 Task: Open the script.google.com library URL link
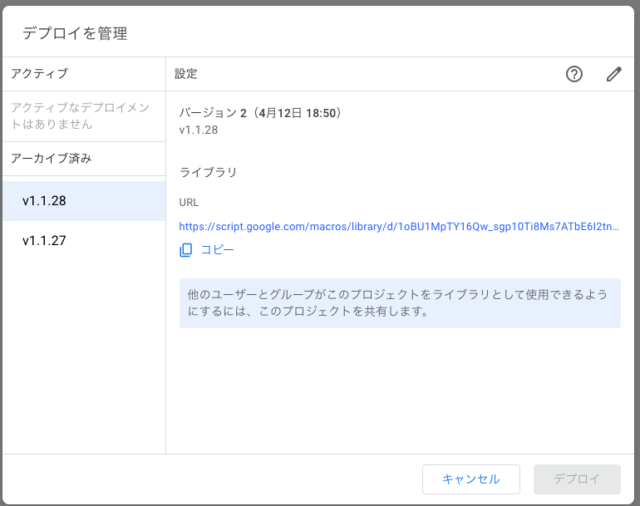tap(399, 226)
